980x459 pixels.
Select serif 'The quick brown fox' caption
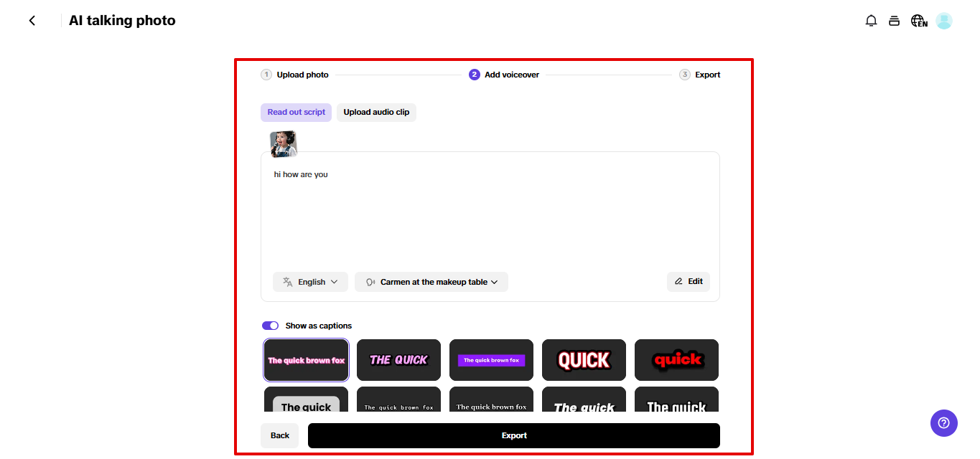point(491,399)
